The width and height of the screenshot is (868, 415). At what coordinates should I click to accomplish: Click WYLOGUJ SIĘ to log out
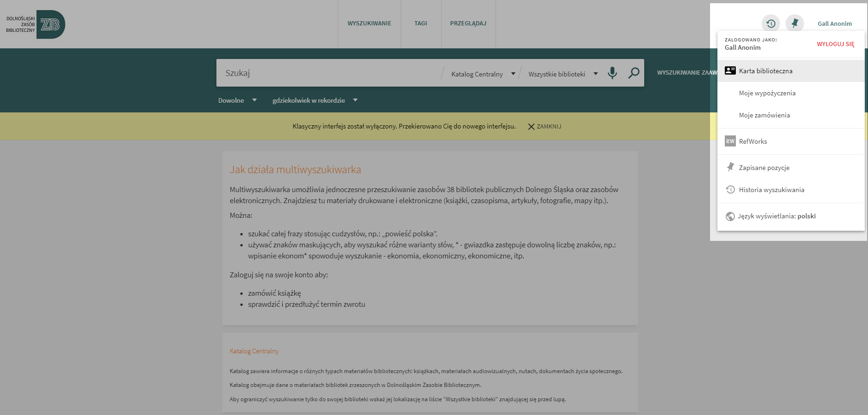835,44
